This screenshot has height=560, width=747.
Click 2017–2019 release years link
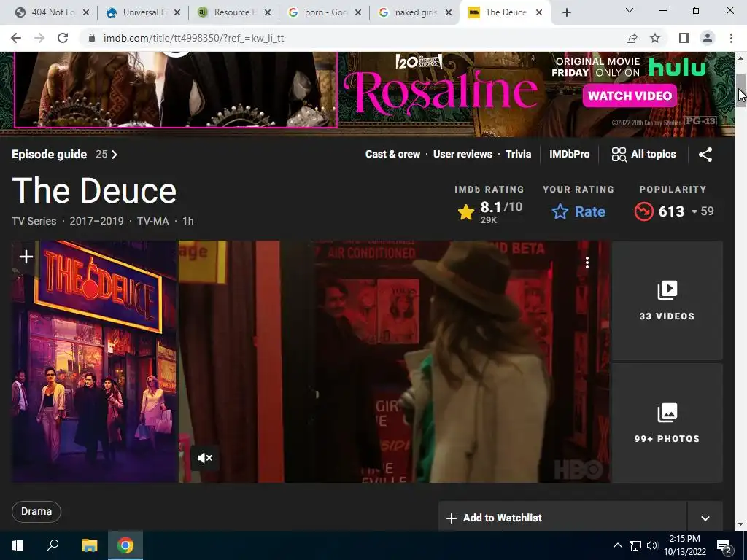[x=96, y=221]
